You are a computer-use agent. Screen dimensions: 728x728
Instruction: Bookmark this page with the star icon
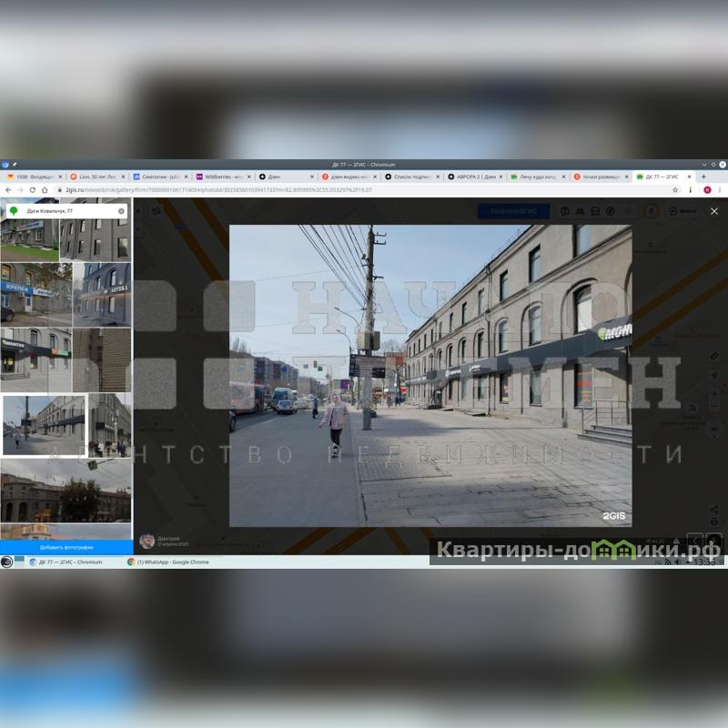point(675,190)
